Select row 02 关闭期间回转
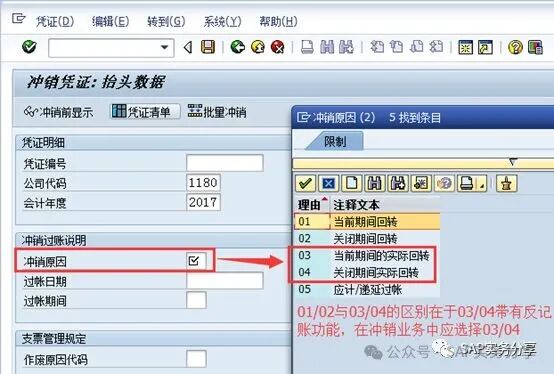 [x=367, y=238]
